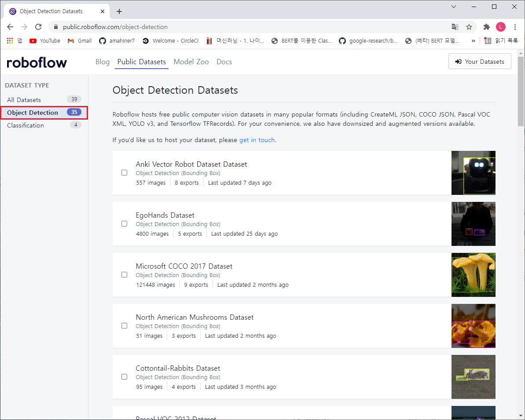Click the EgoHands dataset thumbnail
525x420 pixels.
tap(473, 224)
